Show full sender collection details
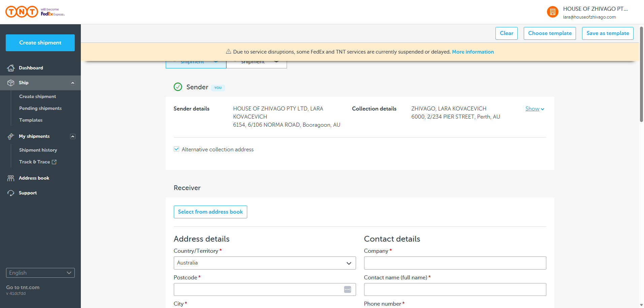The height and width of the screenshot is (308, 644). coord(535,109)
